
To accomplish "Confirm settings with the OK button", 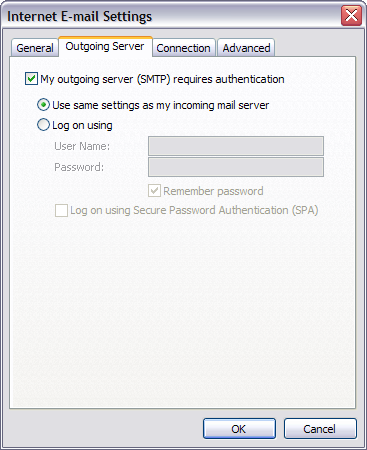I will pos(239,429).
